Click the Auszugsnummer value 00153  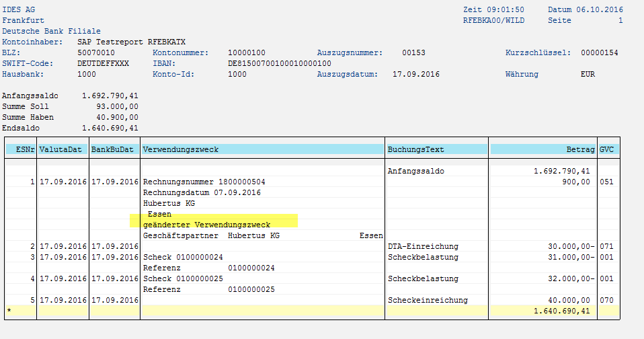point(413,52)
